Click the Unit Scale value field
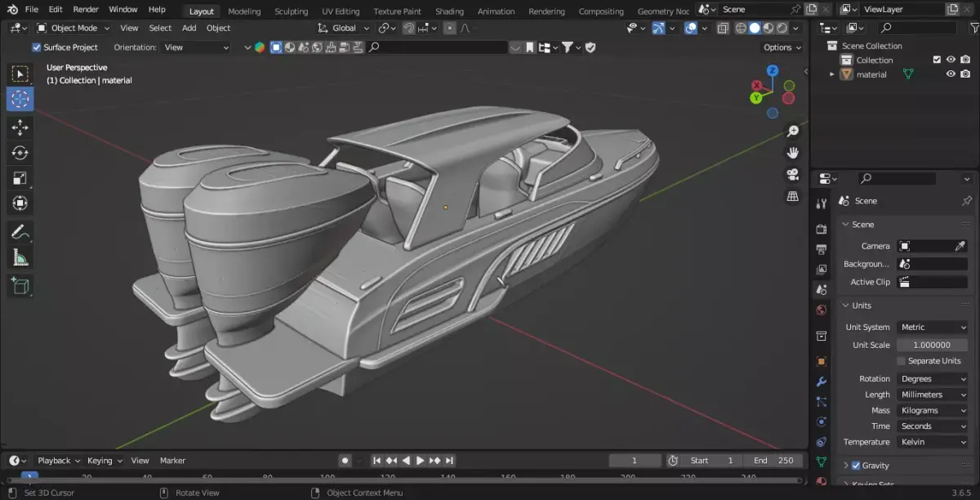This screenshot has height=500, width=980. [933, 345]
